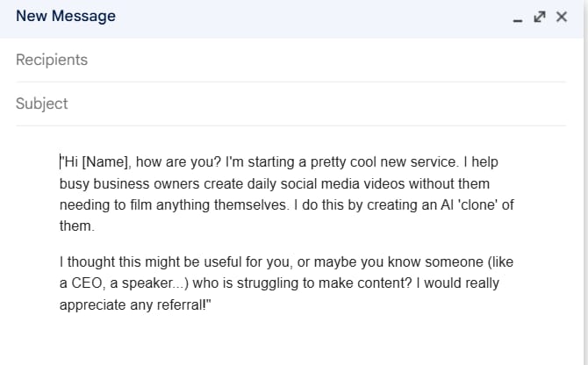The width and height of the screenshot is (588, 365).
Task: Click the word "CEO" in the email body
Action: coord(90,283)
